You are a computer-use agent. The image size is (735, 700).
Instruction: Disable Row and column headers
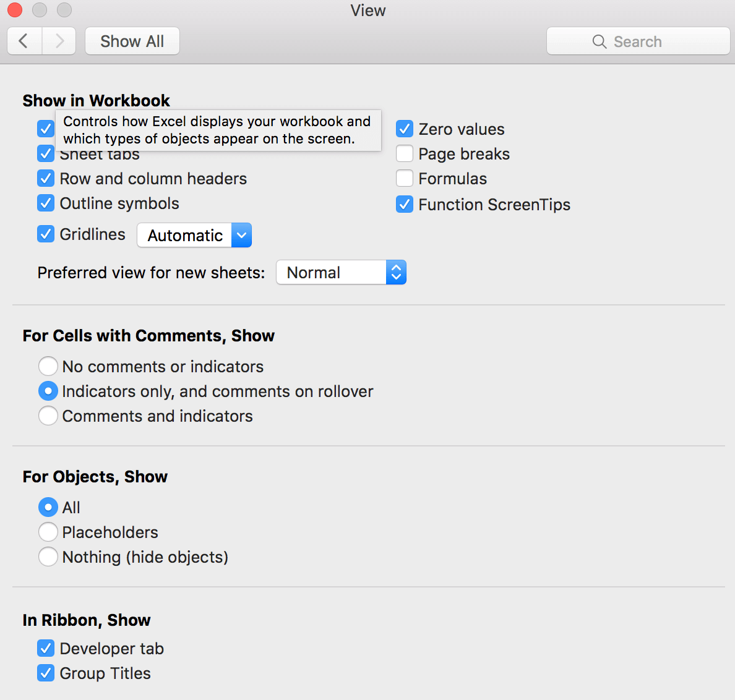coord(46,179)
